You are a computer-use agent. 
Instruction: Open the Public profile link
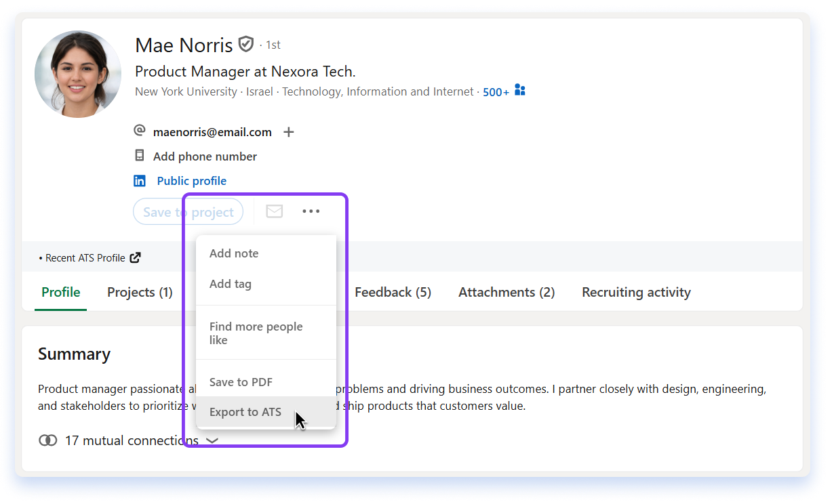(192, 181)
